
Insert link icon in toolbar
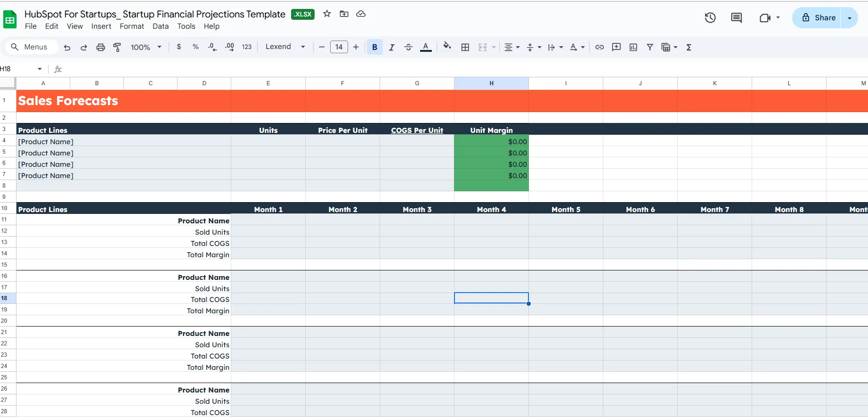coord(600,47)
